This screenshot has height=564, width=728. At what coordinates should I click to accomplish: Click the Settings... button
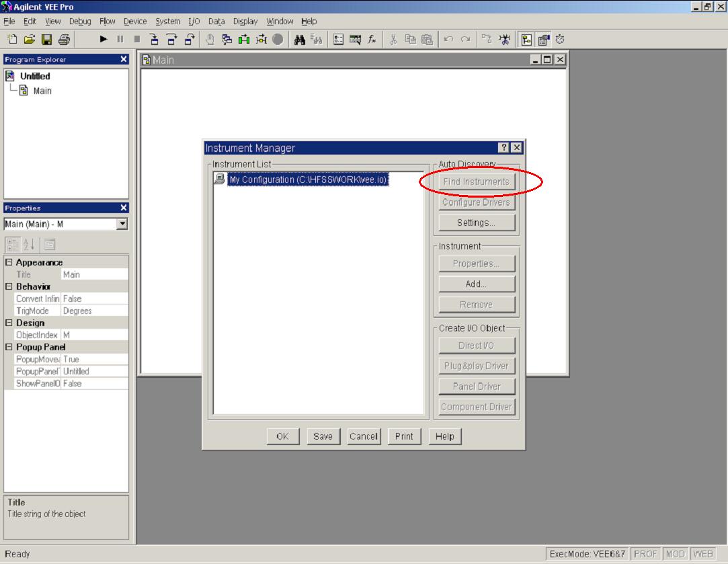(x=476, y=223)
